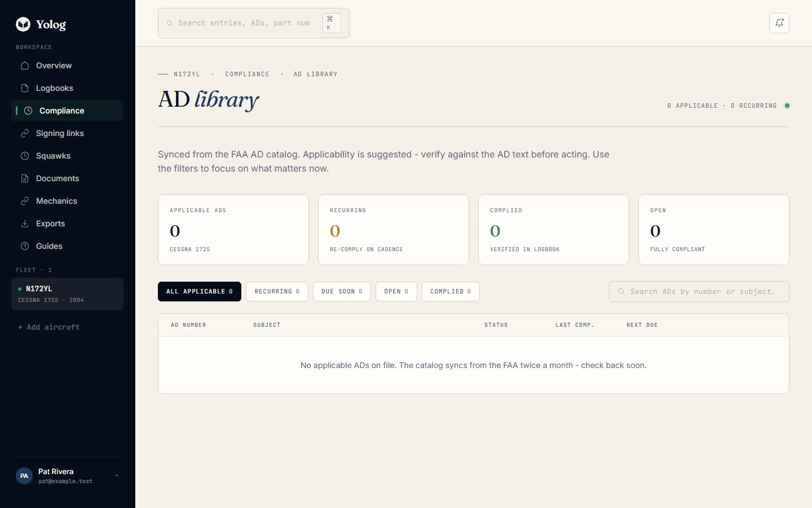Image resolution: width=812 pixels, height=508 pixels.
Task: Click the Signing links chain icon
Action: click(x=25, y=133)
